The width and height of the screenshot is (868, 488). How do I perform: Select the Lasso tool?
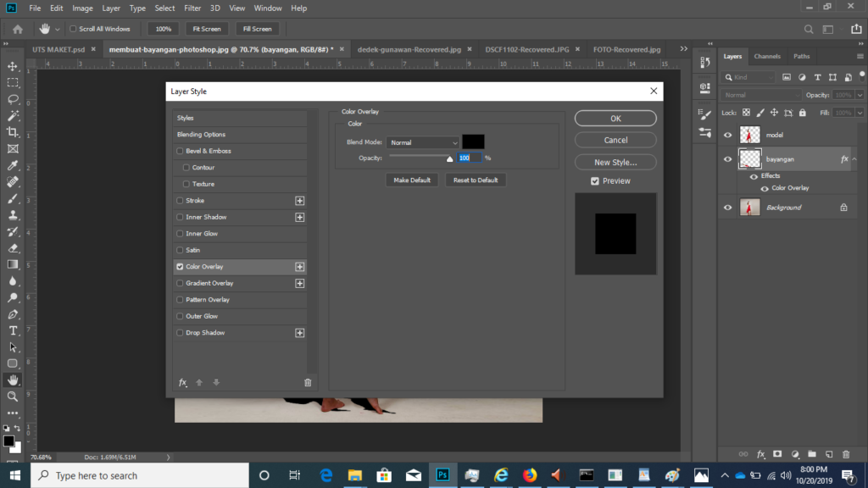coord(13,100)
